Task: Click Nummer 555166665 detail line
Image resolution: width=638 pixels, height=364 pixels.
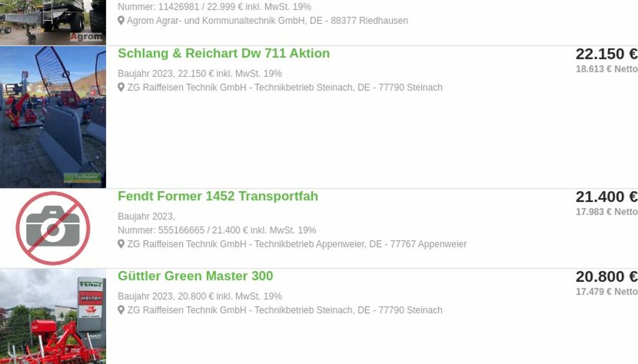Action: [x=217, y=230]
